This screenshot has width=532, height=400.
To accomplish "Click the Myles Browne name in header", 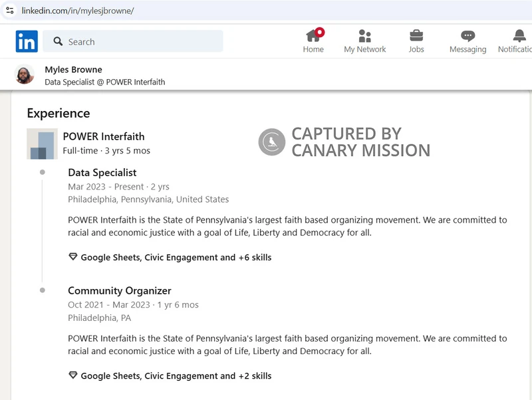I will [73, 70].
